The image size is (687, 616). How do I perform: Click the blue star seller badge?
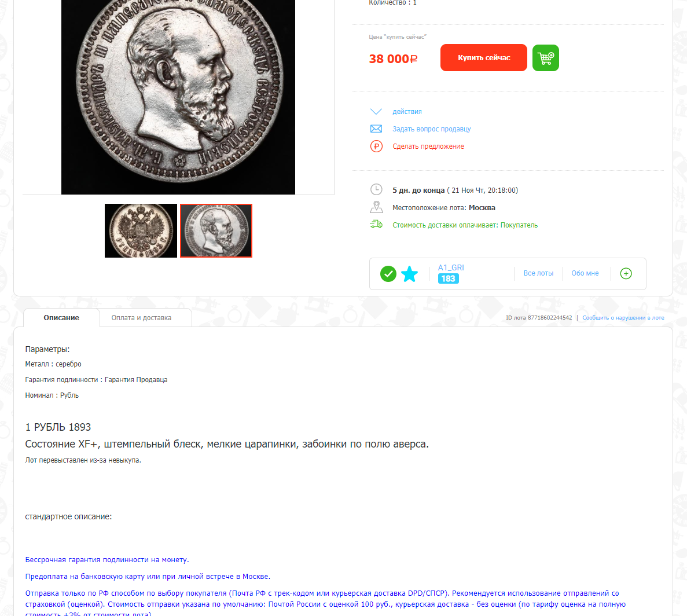point(410,274)
